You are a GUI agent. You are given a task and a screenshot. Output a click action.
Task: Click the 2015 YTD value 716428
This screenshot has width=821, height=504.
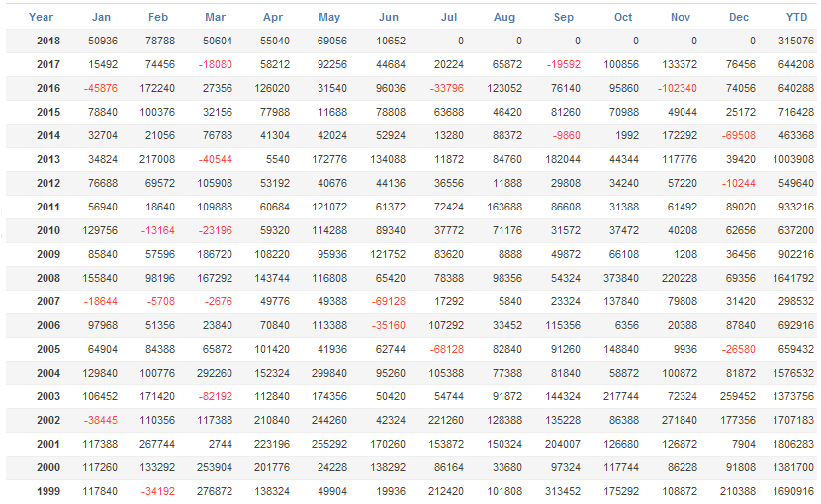tap(796, 112)
